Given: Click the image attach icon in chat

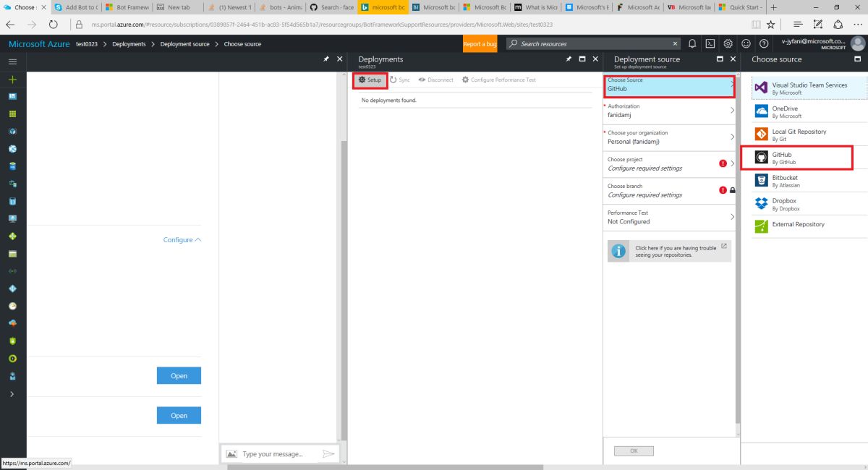Looking at the screenshot, I should click(x=231, y=454).
